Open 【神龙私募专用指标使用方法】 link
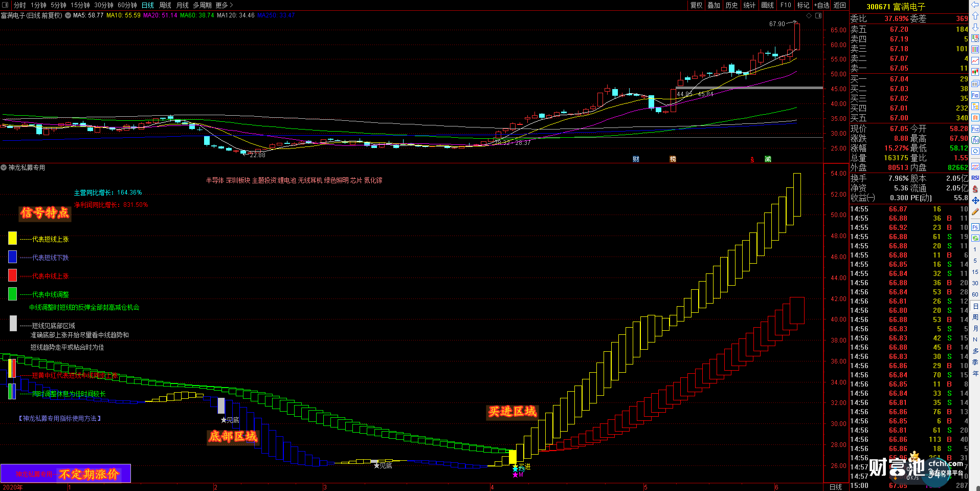The image size is (980, 491). click(60, 418)
